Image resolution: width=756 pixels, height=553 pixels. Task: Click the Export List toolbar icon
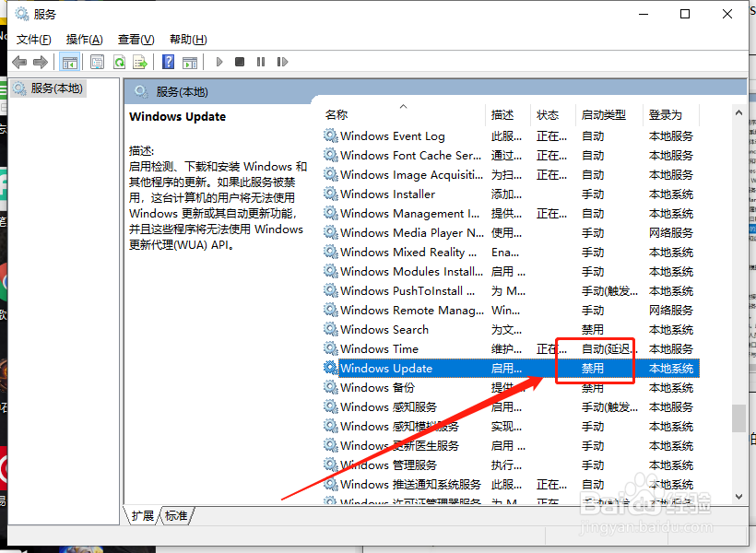coord(140,62)
